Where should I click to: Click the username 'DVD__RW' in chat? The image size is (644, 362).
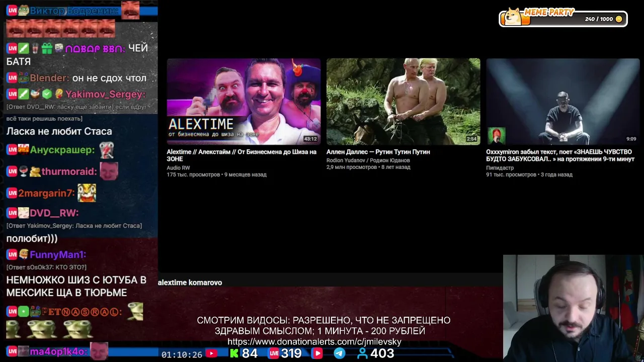pos(53,213)
